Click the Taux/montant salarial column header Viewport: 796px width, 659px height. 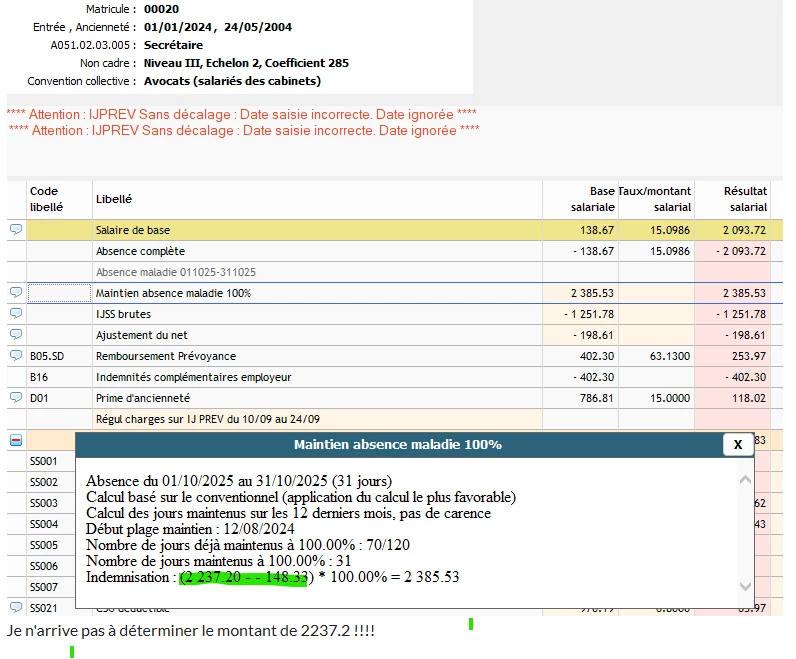tap(655, 199)
